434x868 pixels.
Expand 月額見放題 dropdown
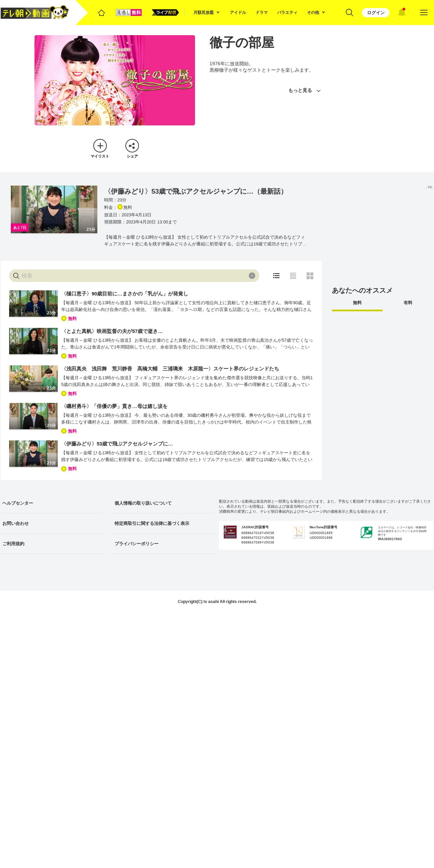(207, 13)
